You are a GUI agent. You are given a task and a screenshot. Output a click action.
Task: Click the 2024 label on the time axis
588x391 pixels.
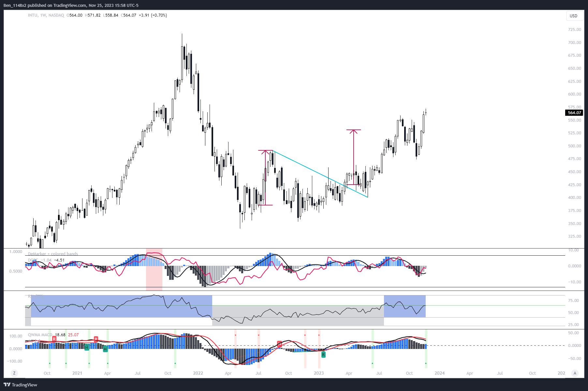440,373
